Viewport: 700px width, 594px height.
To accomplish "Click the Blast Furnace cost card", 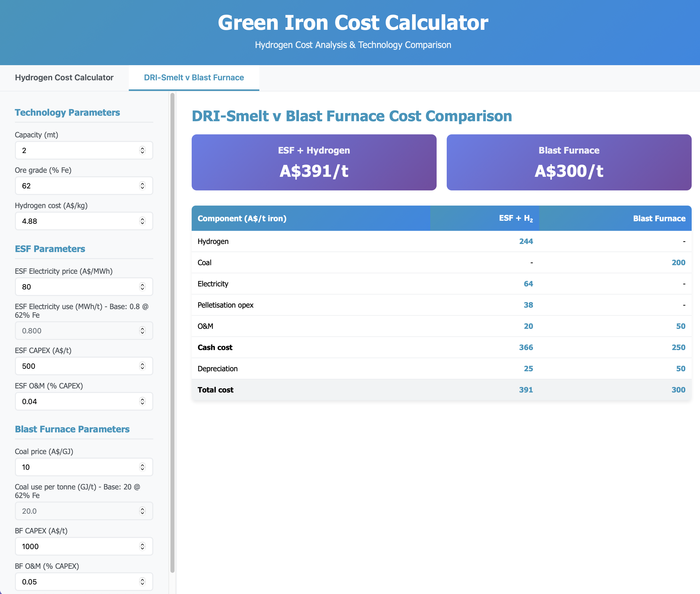I will point(569,162).
